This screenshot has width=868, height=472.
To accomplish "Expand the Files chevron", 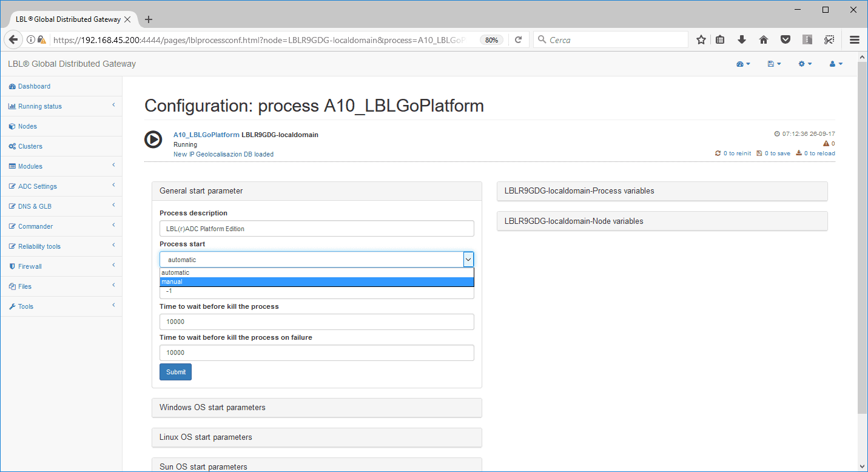I will coord(113,286).
